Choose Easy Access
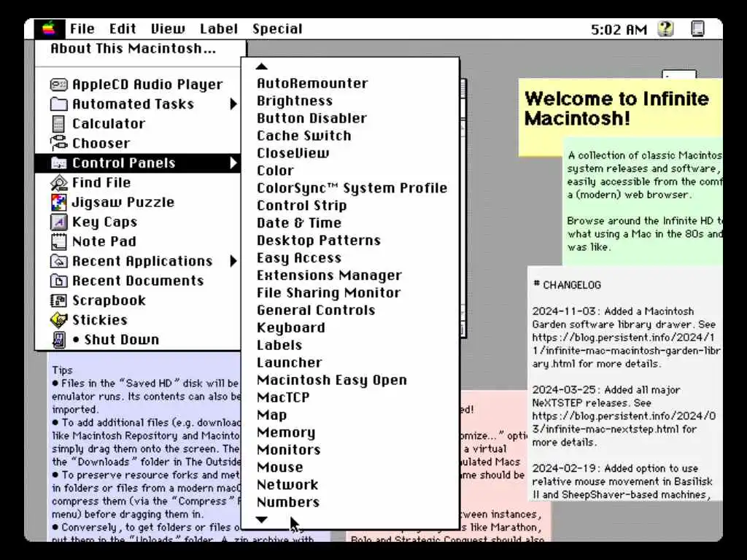The image size is (747, 560). [298, 258]
